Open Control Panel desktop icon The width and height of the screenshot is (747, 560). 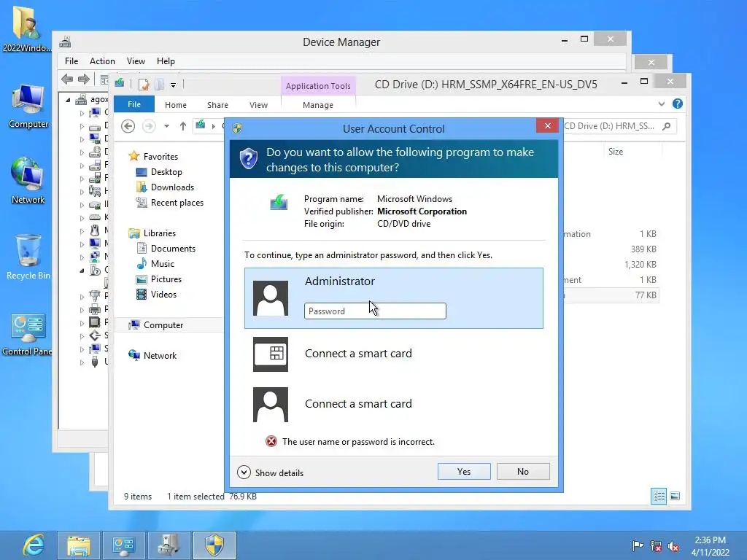click(x=28, y=334)
